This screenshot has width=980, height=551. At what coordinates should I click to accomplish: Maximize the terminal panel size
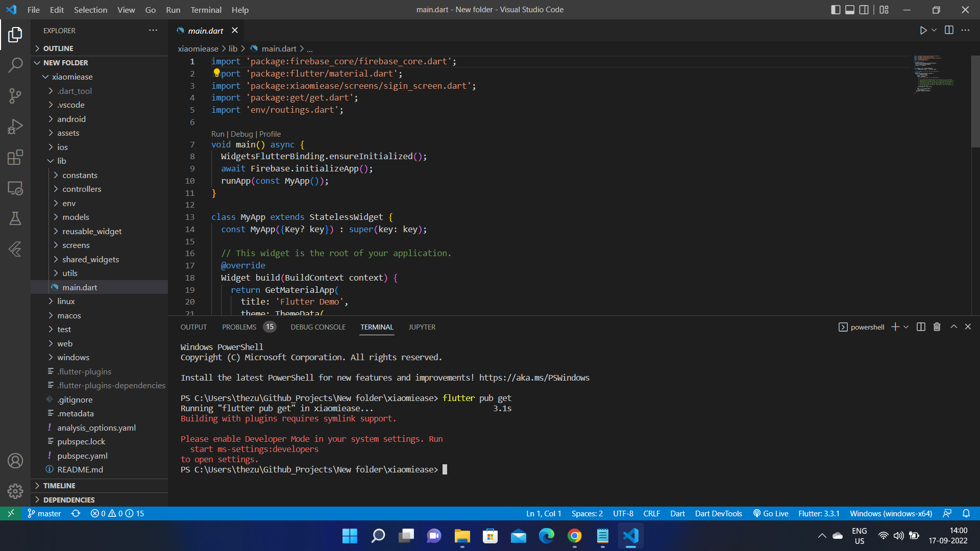click(953, 327)
